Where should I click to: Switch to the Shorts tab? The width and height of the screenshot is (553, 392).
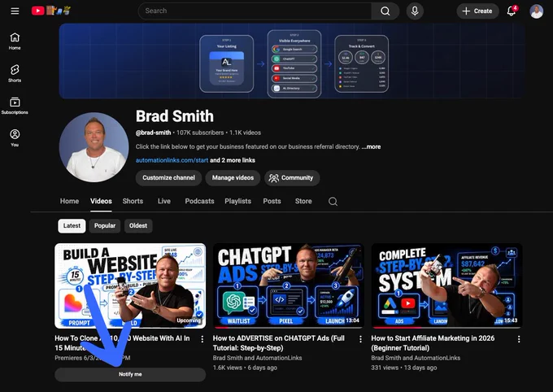click(133, 201)
